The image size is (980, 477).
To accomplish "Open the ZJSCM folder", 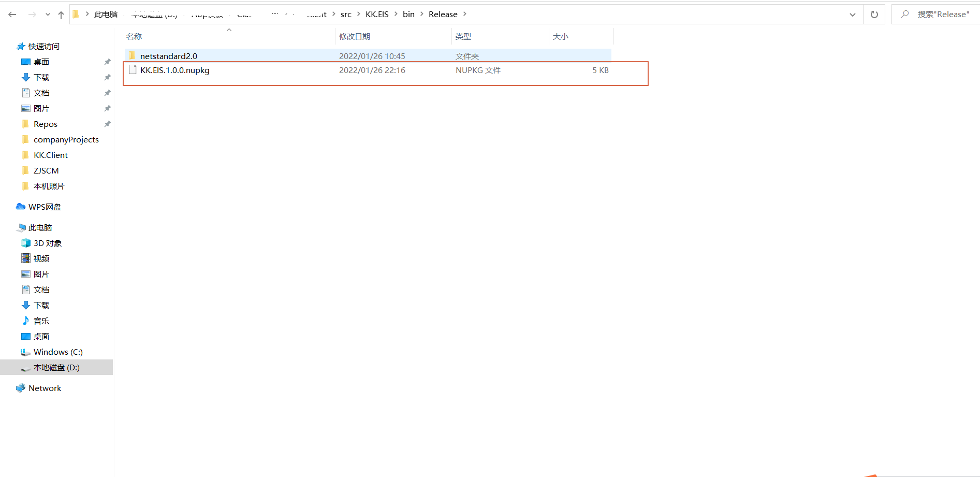I will click(46, 171).
